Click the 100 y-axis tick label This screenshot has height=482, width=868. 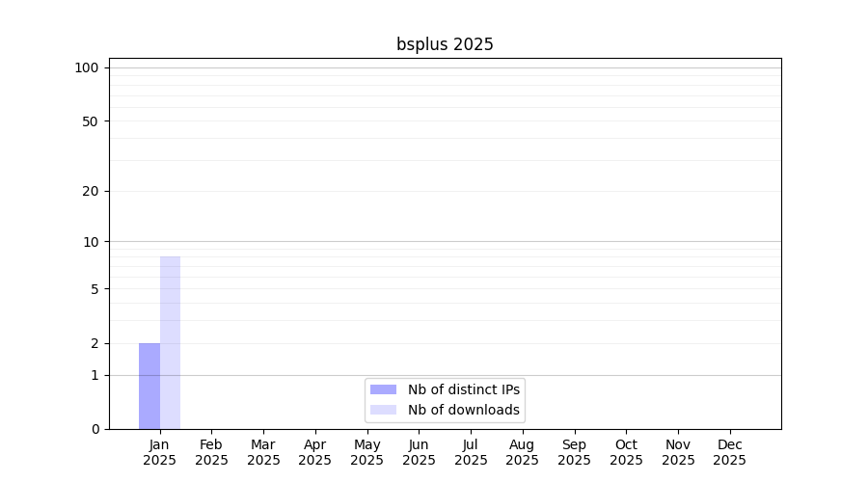point(87,67)
